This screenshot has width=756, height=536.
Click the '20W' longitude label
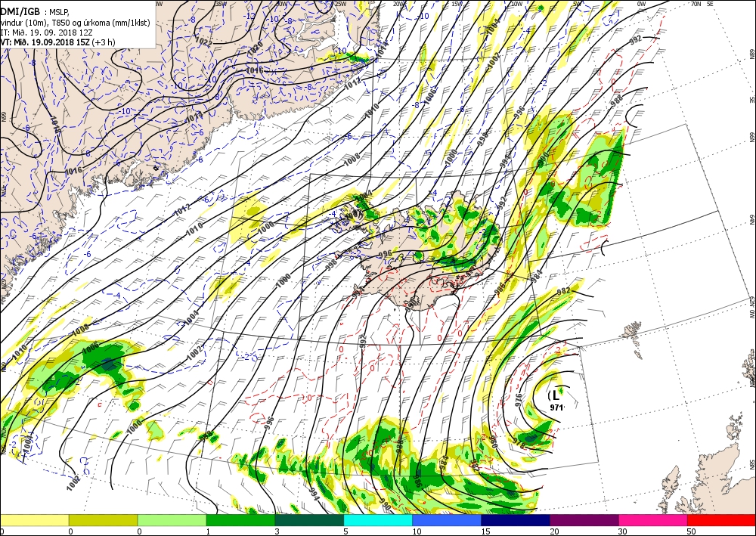(x=398, y=3)
